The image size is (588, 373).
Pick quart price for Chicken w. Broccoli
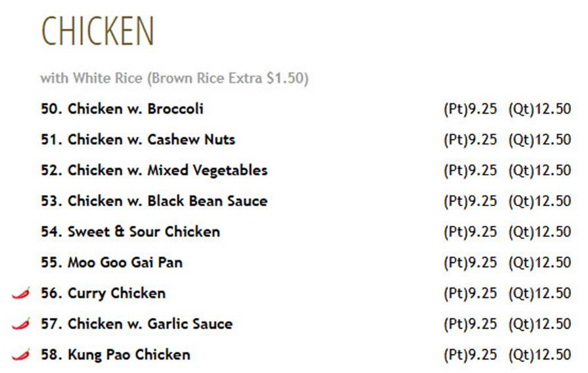(x=539, y=109)
